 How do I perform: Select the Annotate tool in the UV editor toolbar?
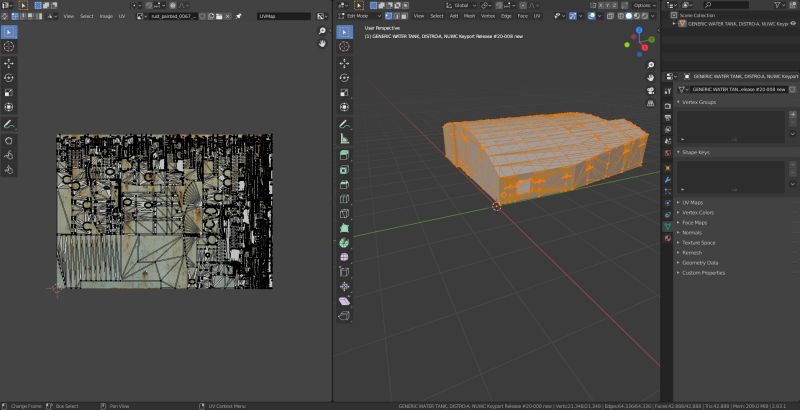tap(9, 124)
